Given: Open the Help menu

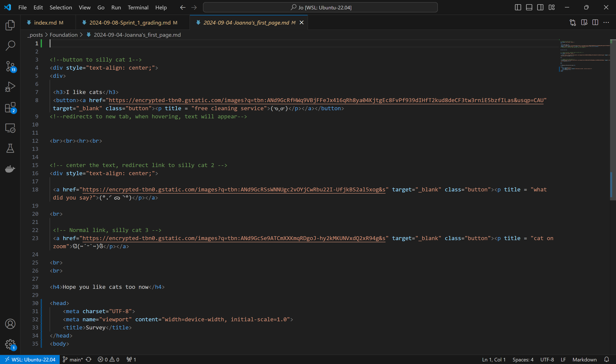Looking at the screenshot, I should point(161,7).
